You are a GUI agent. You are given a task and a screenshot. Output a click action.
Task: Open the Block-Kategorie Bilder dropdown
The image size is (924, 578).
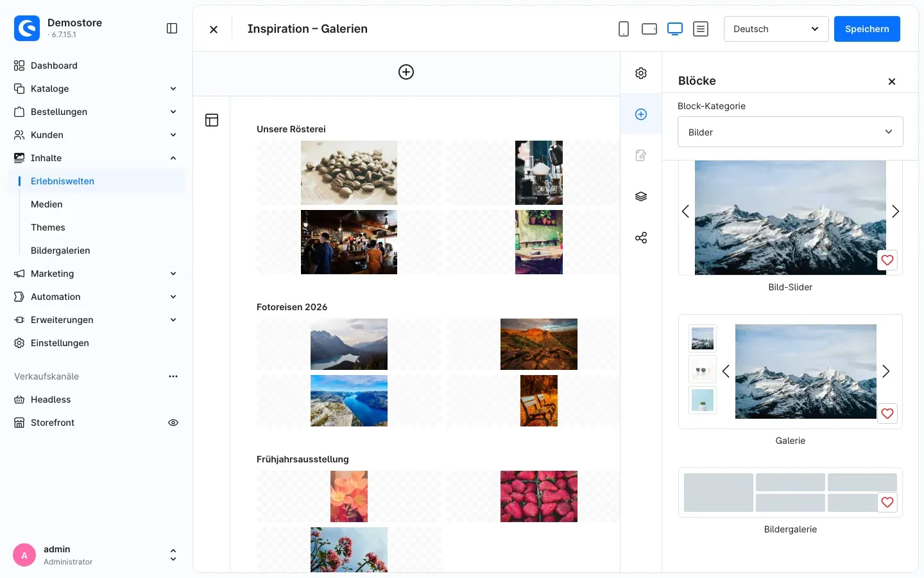pyautogui.click(x=790, y=132)
